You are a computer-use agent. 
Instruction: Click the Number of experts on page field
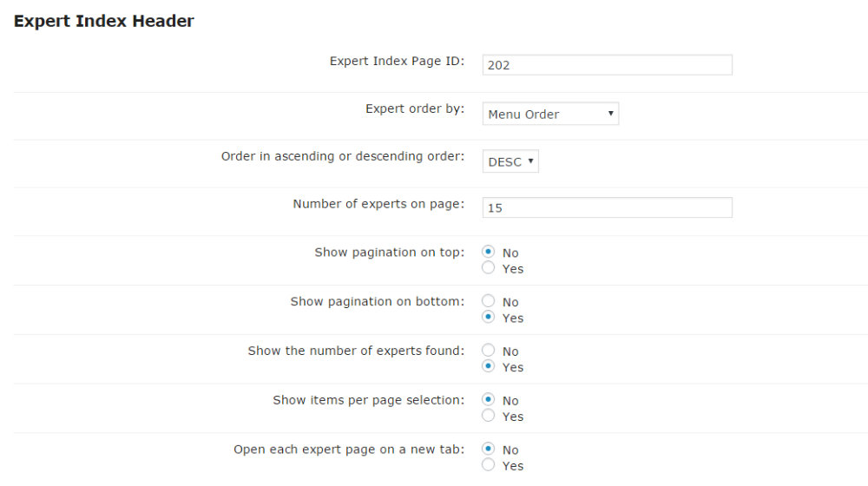[608, 207]
